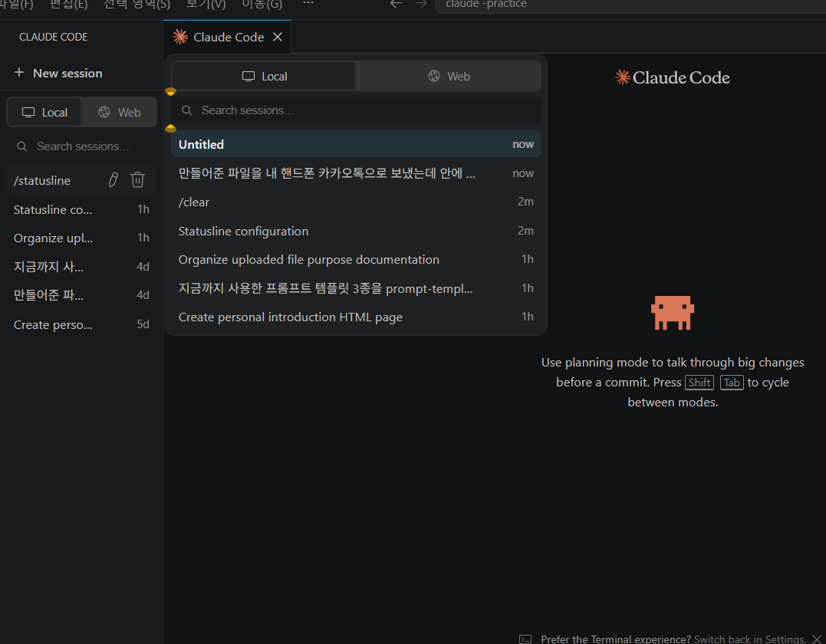The width and height of the screenshot is (826, 644).
Task: Open the 보기(V) menu
Action: click(x=206, y=4)
